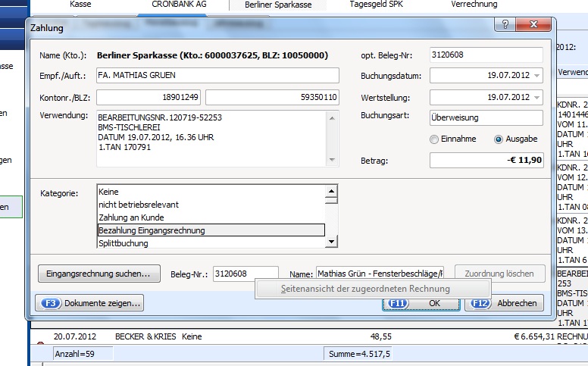
Task: Click amount 48,55 in background row
Action: pyautogui.click(x=380, y=336)
